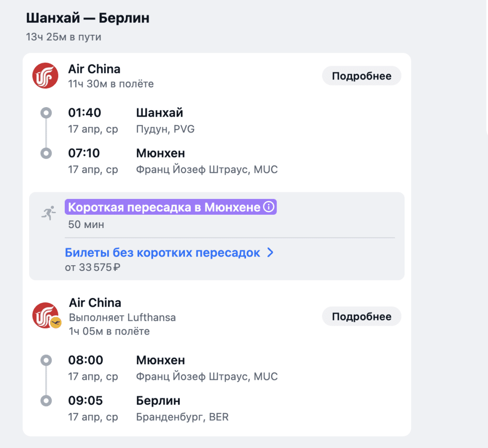This screenshot has width=488, height=448.
Task: Click the Бранденбург, BER airport label
Action: (x=182, y=417)
